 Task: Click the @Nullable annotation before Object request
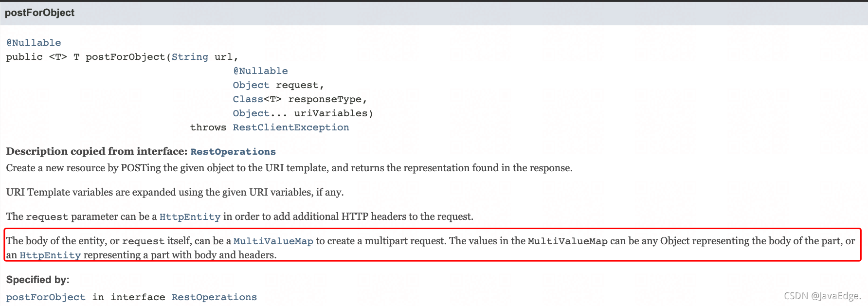coord(260,71)
